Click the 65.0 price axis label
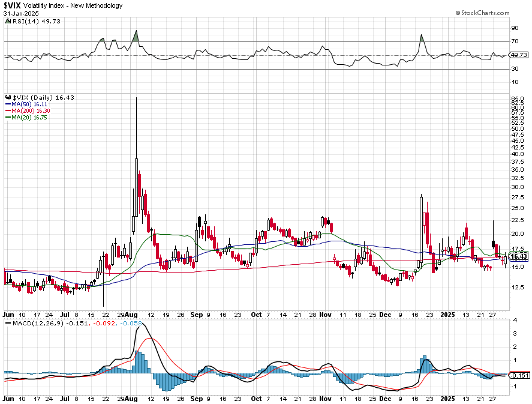532x404 pixels. pyautogui.click(x=518, y=98)
